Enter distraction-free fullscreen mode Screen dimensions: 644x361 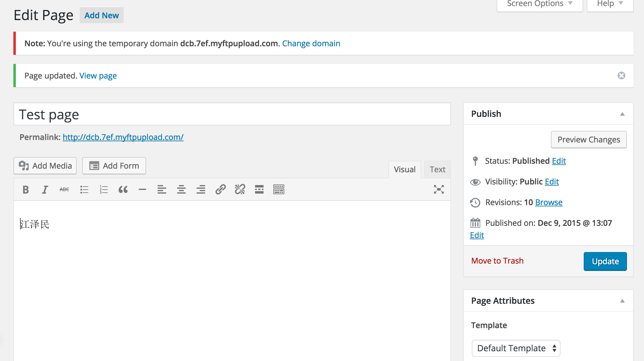pos(439,189)
